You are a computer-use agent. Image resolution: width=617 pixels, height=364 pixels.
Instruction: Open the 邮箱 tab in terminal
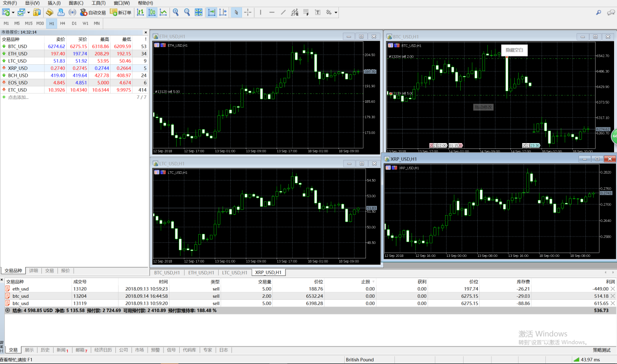click(x=81, y=350)
